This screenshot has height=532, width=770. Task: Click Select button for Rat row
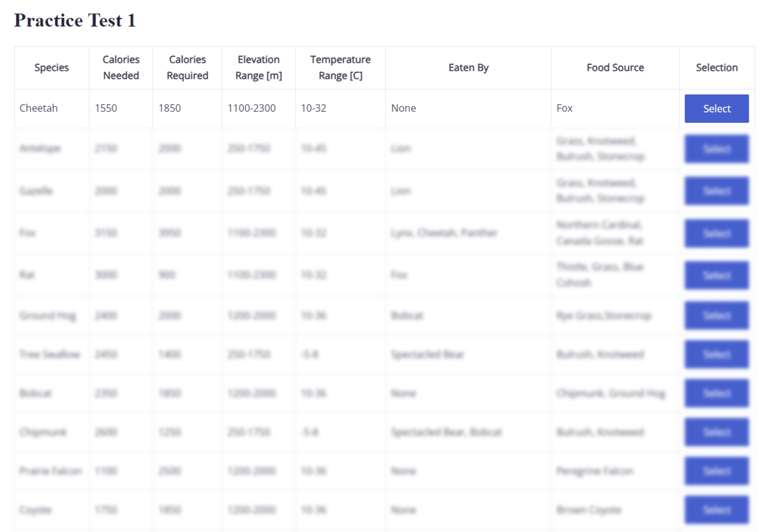[716, 275]
